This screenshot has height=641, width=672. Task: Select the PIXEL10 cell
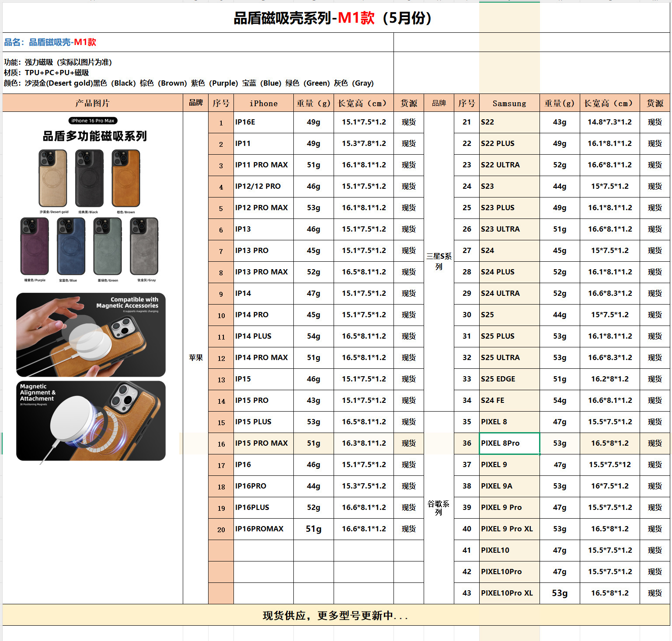(509, 551)
